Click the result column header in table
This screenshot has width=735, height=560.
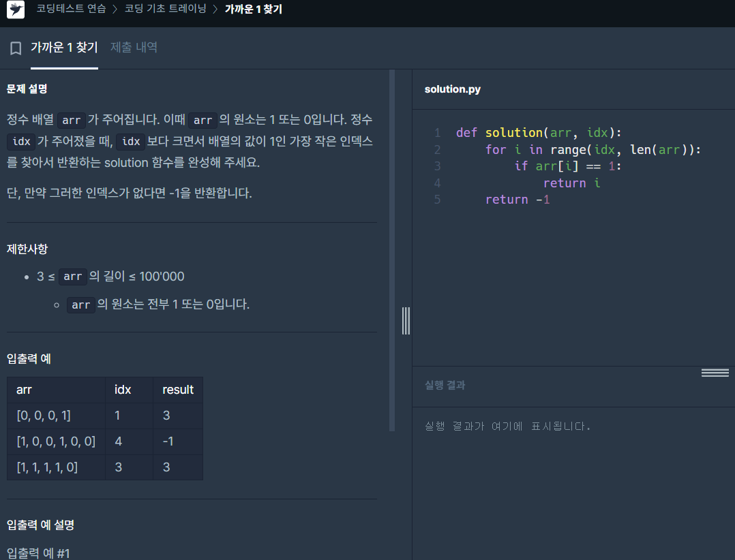coord(178,390)
